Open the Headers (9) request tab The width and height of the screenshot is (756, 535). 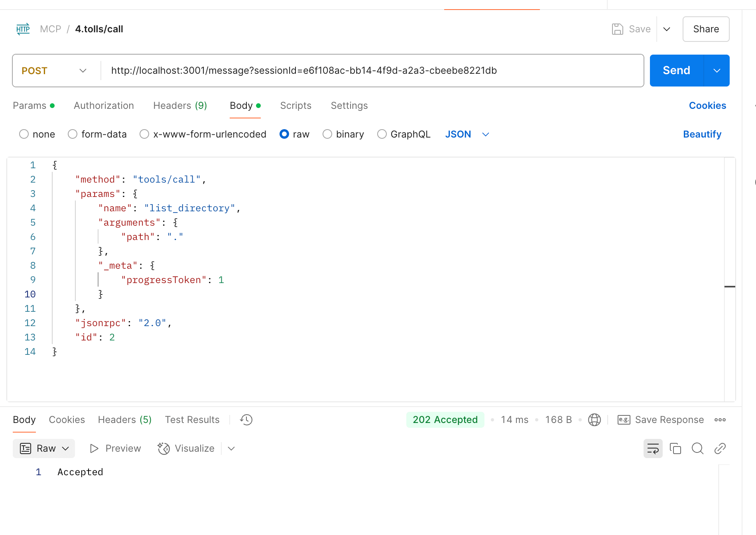pos(180,106)
